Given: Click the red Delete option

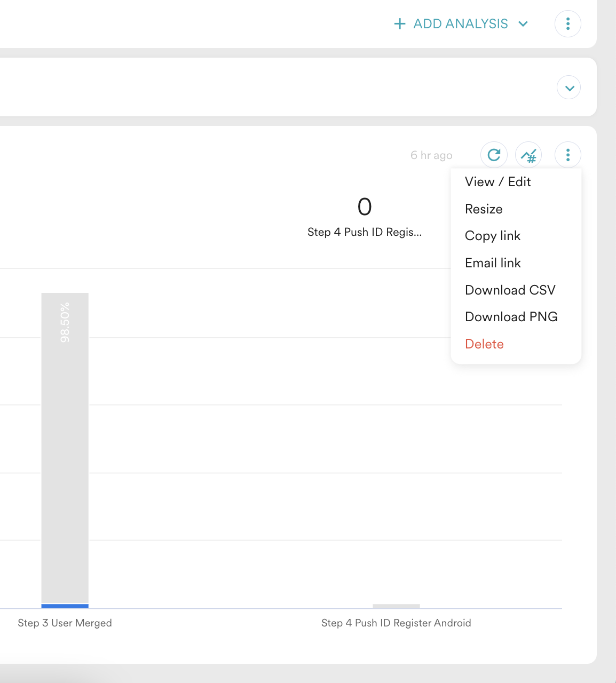Looking at the screenshot, I should tap(484, 344).
